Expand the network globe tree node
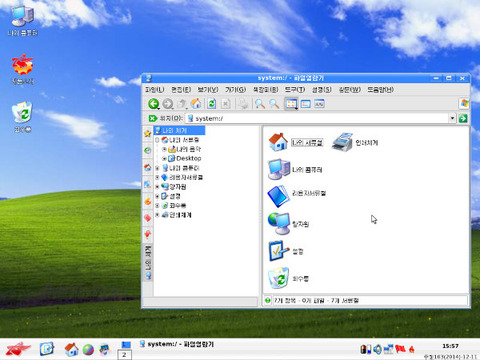The image size is (480, 360). 157,187
